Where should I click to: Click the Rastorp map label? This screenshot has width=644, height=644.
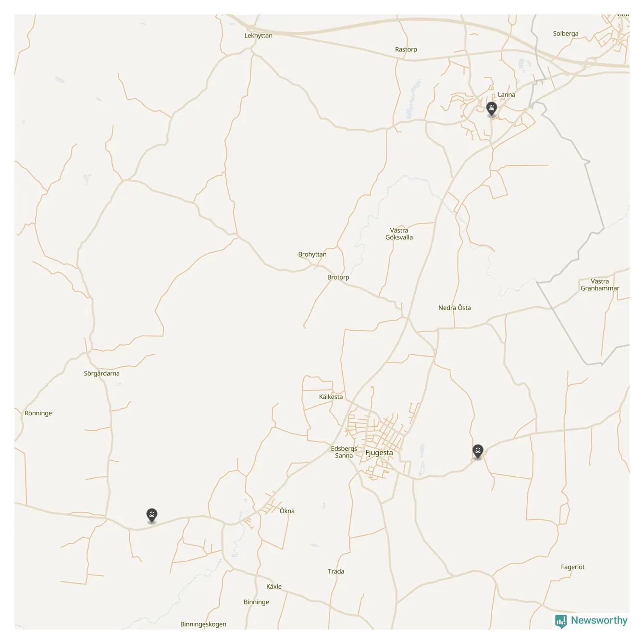pyautogui.click(x=406, y=50)
